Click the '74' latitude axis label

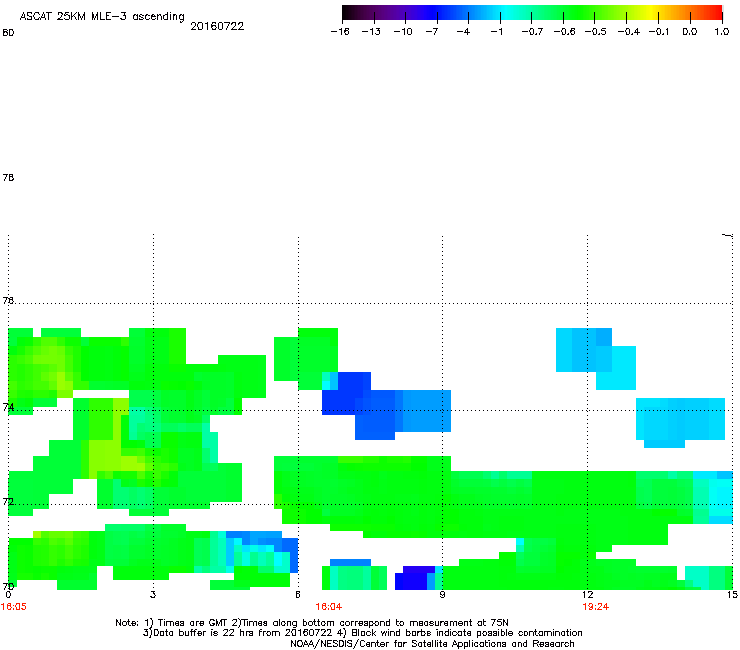click(x=8, y=407)
